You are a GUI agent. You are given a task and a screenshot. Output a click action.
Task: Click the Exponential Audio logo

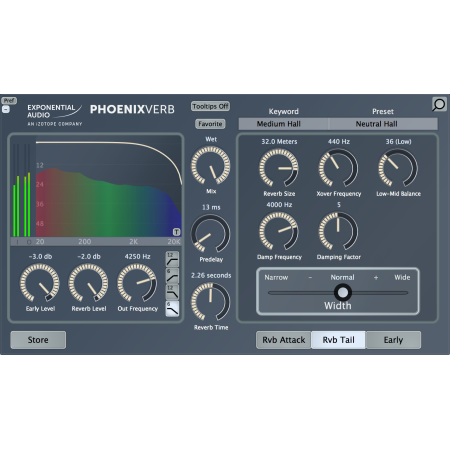pyautogui.click(x=55, y=115)
